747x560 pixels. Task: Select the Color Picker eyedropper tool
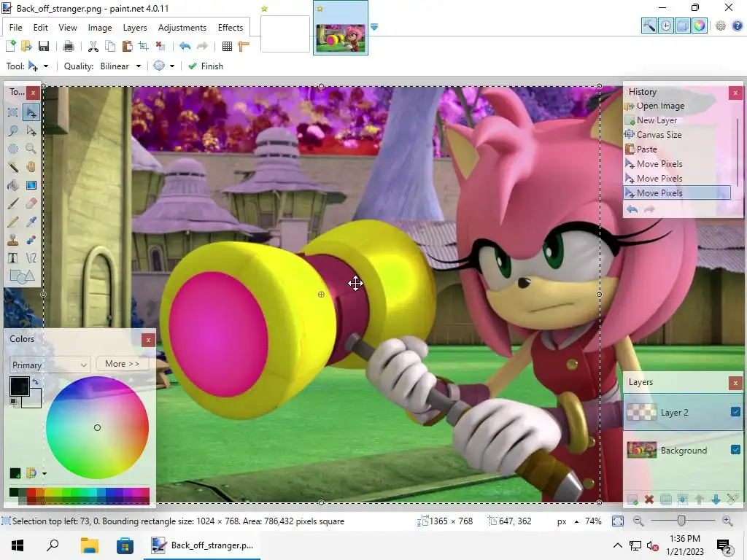click(31, 222)
